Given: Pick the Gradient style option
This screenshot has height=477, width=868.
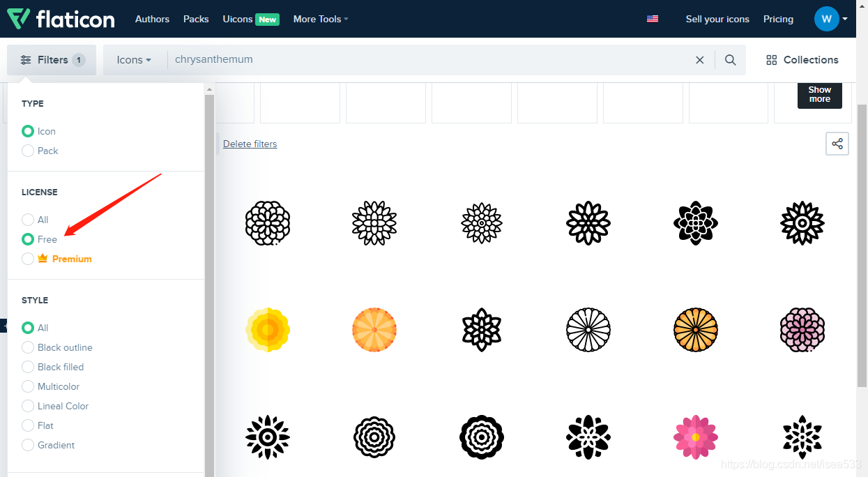Looking at the screenshot, I should pos(48,445).
